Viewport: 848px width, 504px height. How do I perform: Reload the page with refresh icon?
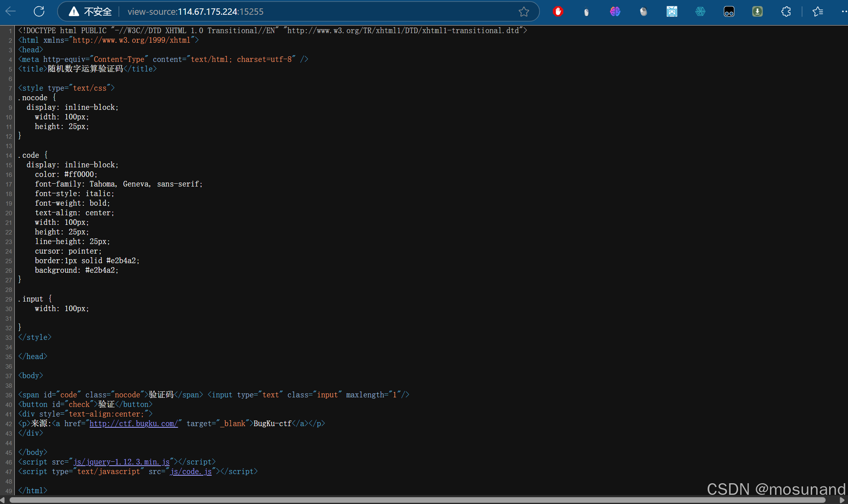[x=39, y=12]
